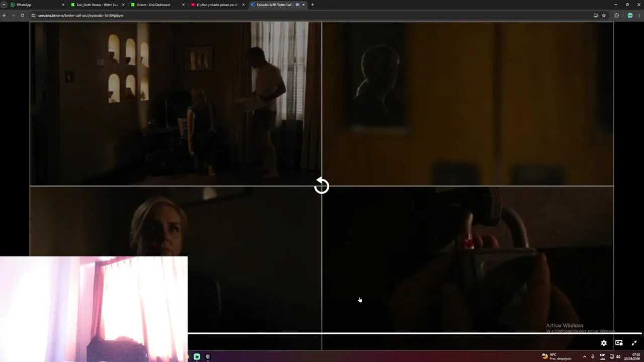Open the OBS taskbar icon

[x=208, y=356]
